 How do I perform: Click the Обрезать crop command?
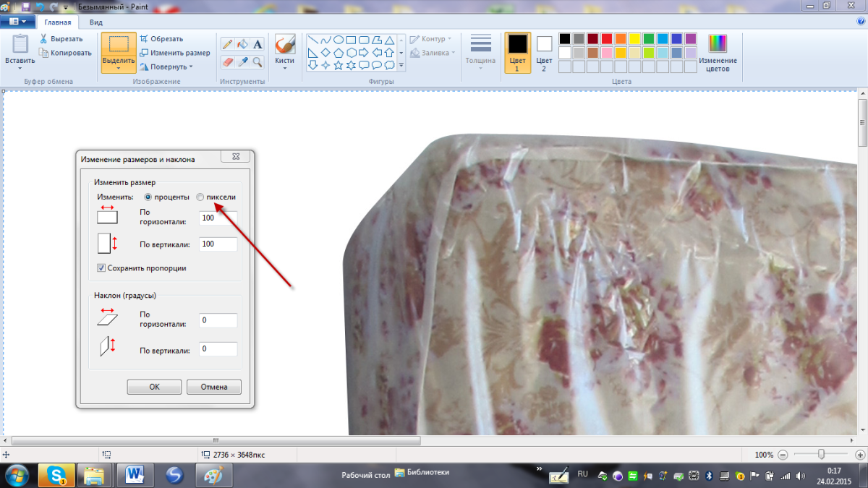click(x=161, y=39)
